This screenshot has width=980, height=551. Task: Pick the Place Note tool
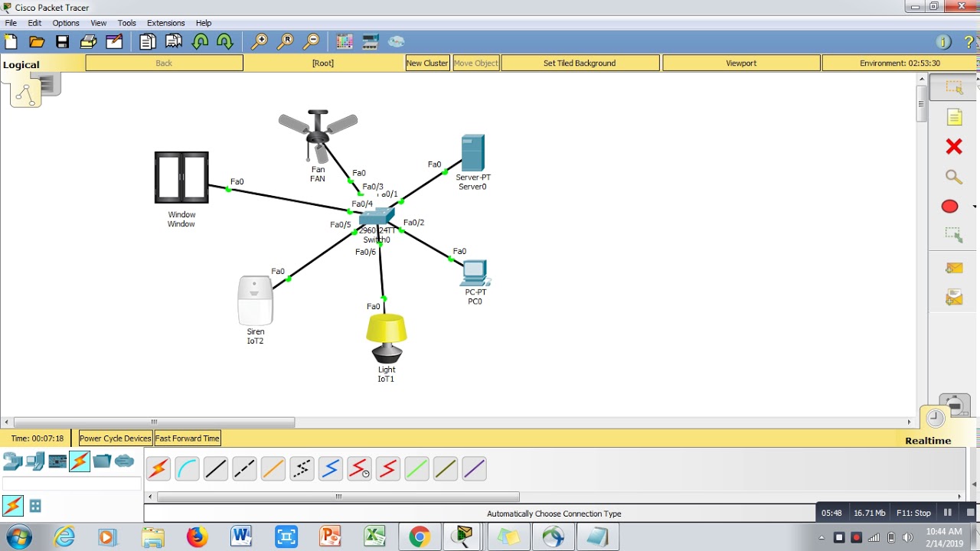coord(954,117)
